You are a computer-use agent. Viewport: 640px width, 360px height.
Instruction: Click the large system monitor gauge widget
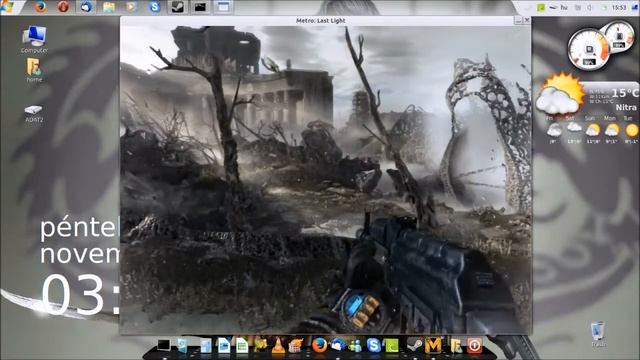pos(588,49)
